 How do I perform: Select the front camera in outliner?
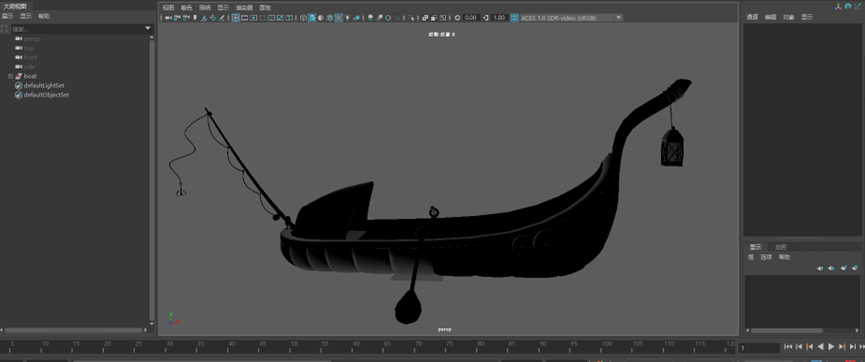(x=30, y=57)
